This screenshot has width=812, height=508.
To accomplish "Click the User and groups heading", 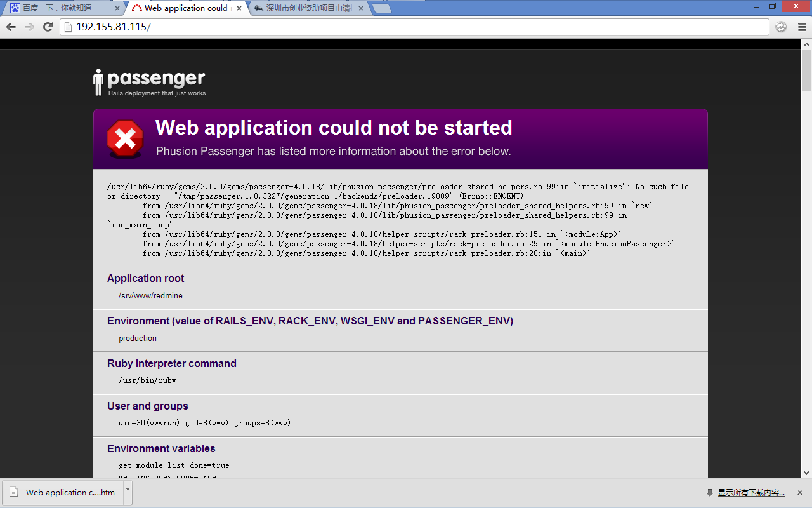I will (148, 406).
